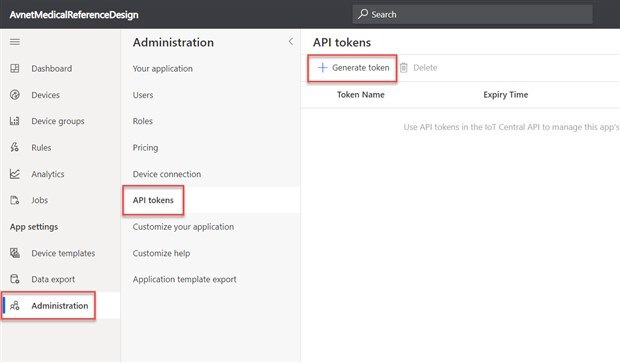Viewport: 620px width, 363px height.
Task: Click the Device templates icon
Action: pyautogui.click(x=15, y=253)
